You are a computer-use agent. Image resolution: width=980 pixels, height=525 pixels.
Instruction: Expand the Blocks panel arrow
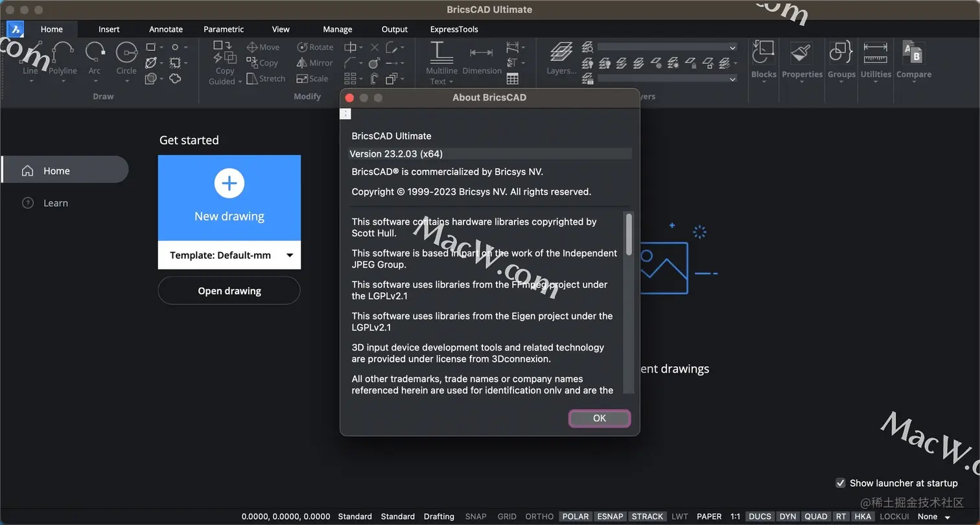click(764, 82)
